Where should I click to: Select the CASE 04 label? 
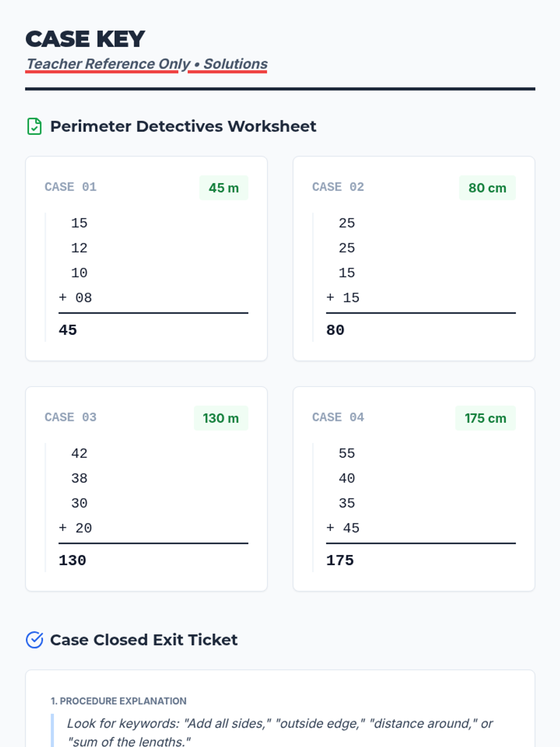tap(338, 417)
